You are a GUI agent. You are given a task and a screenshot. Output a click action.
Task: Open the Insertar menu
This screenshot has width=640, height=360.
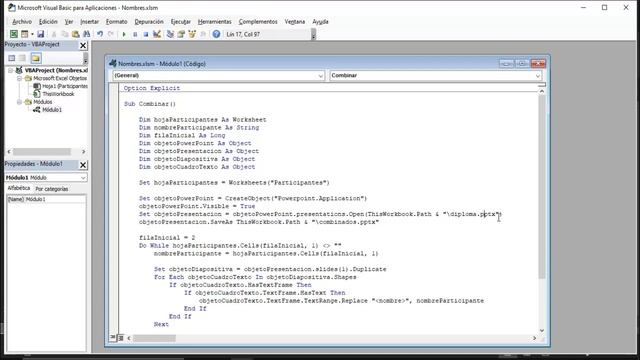[x=89, y=22]
